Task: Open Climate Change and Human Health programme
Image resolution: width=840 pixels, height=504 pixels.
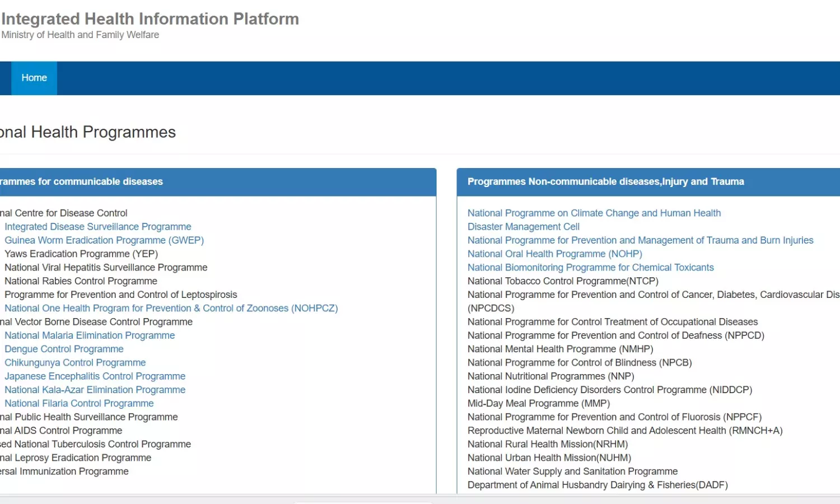Action: [x=594, y=213]
